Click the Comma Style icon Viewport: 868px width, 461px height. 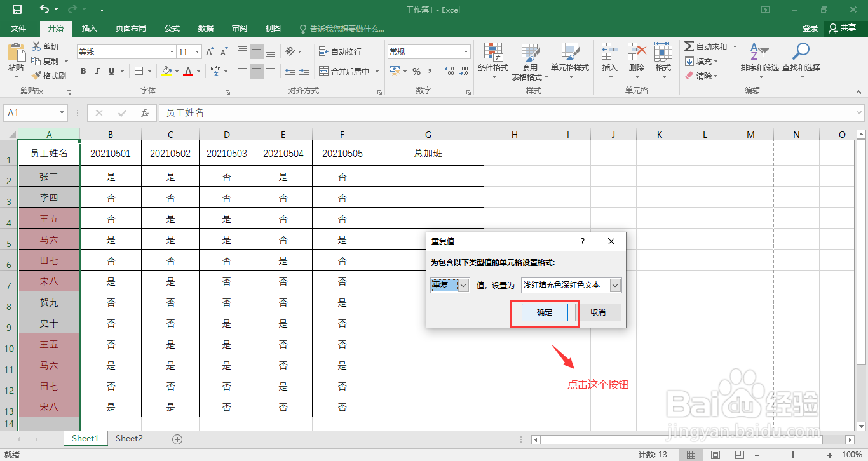click(x=430, y=72)
